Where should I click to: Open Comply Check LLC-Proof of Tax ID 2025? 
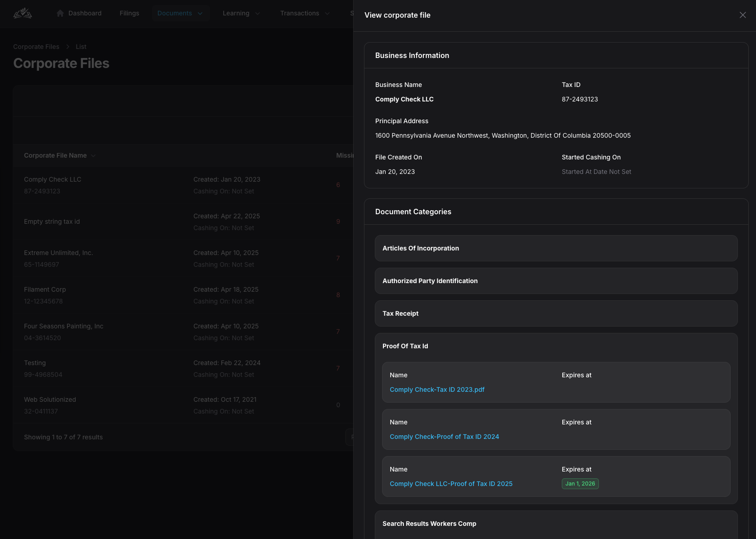[451, 484]
